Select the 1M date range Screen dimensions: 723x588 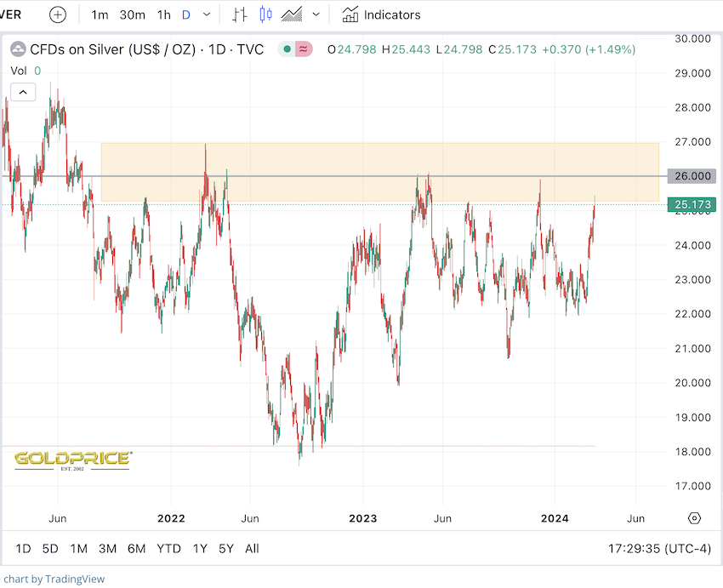(79, 549)
